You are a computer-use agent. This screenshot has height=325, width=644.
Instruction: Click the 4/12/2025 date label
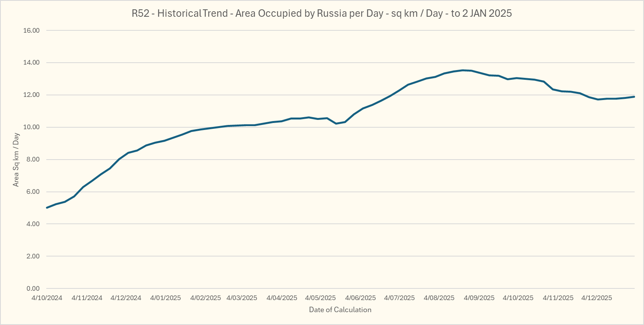point(597,298)
